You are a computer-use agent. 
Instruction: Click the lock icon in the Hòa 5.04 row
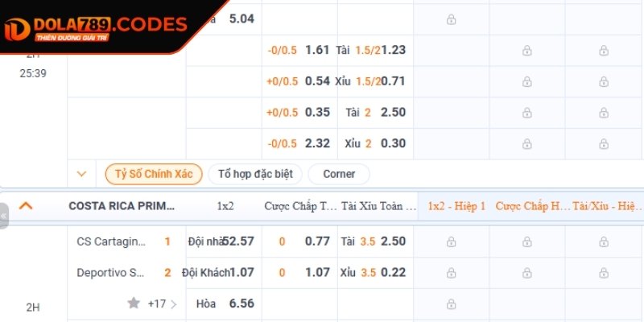(x=451, y=19)
